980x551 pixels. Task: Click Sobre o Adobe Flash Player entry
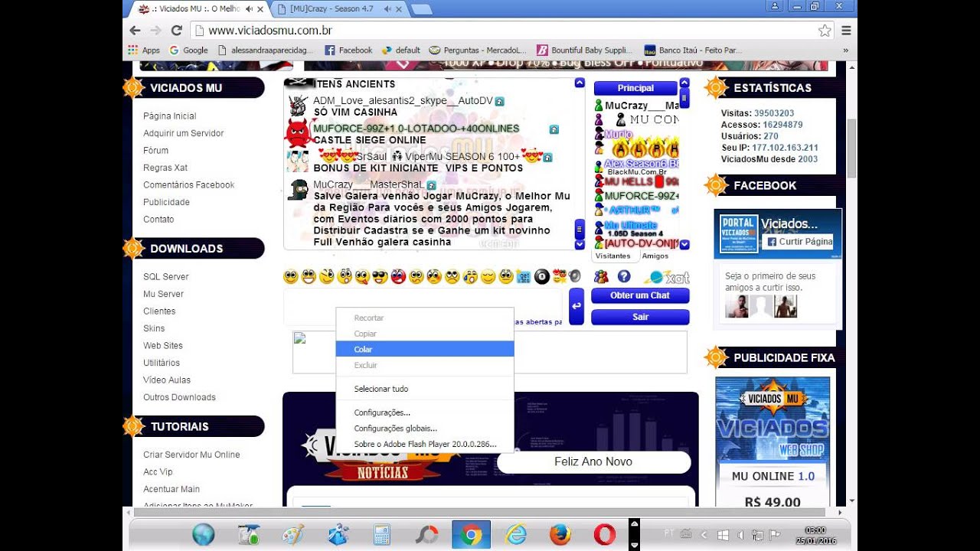(425, 444)
